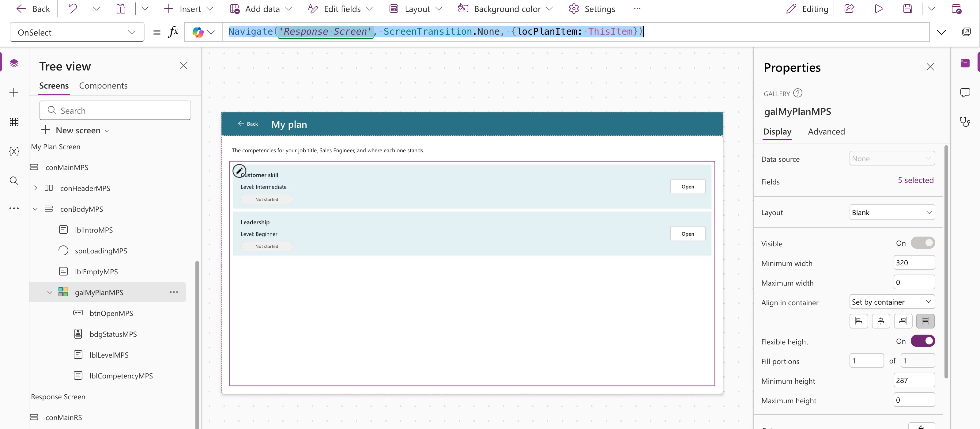Click the Back button in toolbar

[33, 8]
